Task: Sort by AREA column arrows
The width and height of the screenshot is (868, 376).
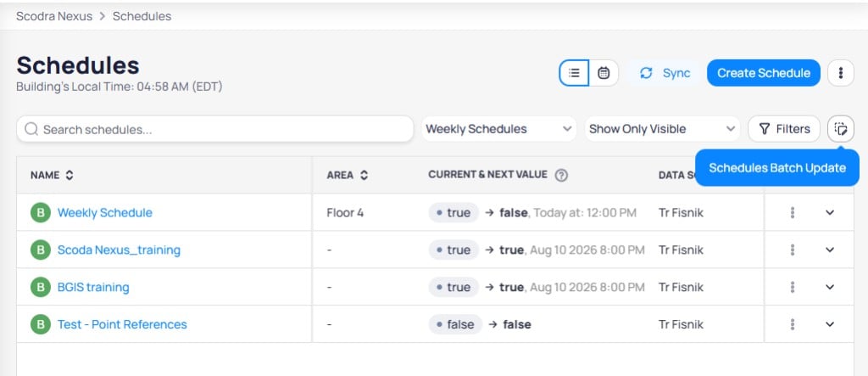Action: (364, 175)
